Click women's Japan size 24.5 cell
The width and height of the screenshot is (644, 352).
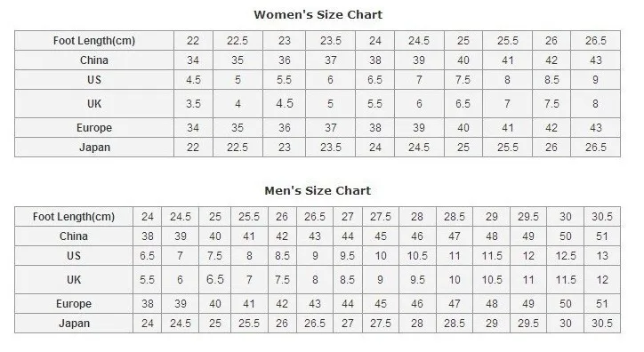pos(419,148)
